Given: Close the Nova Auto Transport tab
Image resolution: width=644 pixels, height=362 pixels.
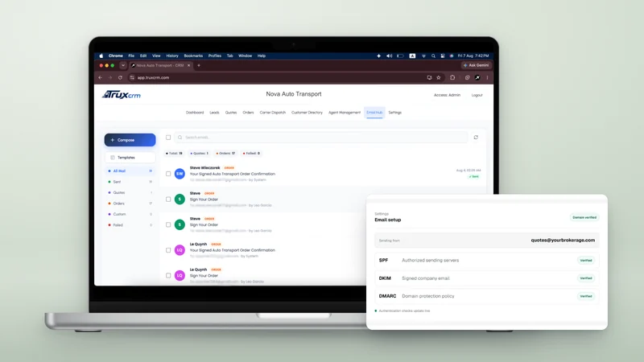Looking at the screenshot, I should [x=189, y=65].
